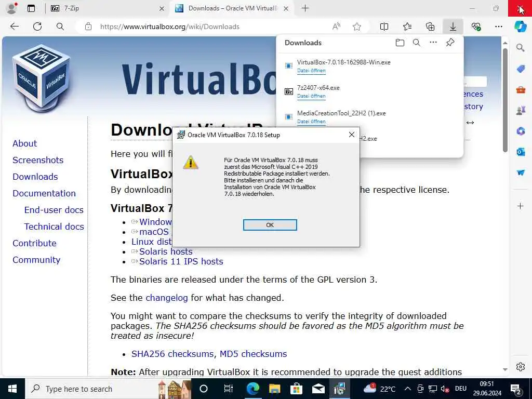
Task: Open Microsoft Store from taskbar
Action: click(x=296, y=389)
